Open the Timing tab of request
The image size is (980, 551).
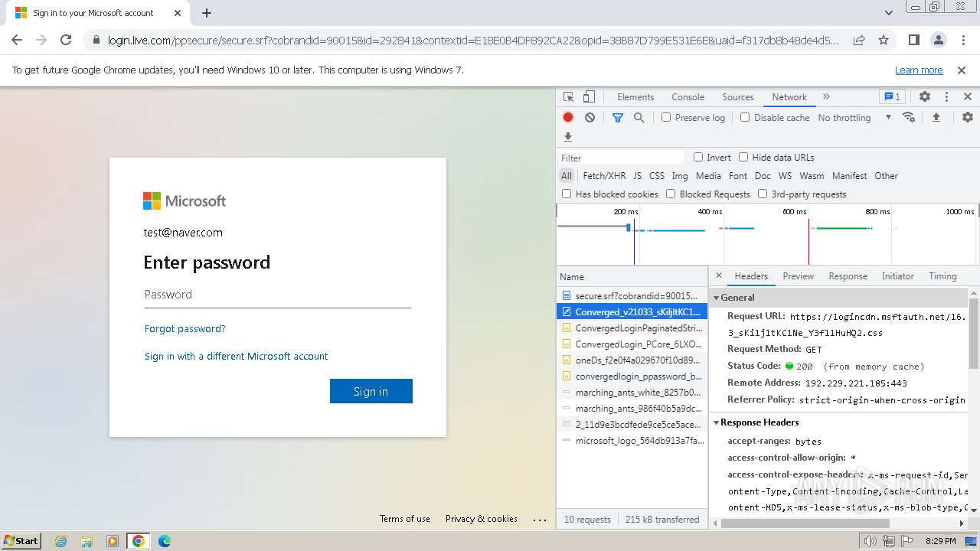(942, 276)
